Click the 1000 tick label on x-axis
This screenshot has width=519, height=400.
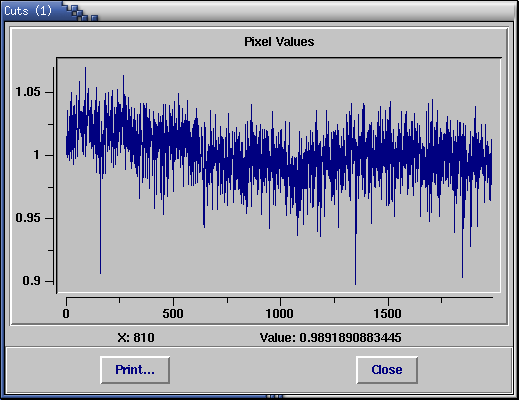click(x=279, y=314)
